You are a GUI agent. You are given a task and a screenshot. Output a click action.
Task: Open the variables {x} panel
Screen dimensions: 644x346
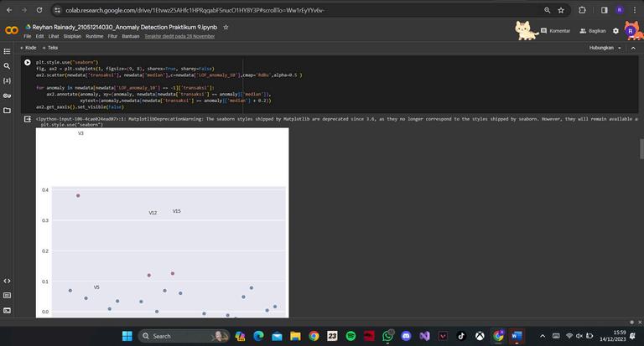[x=7, y=80]
